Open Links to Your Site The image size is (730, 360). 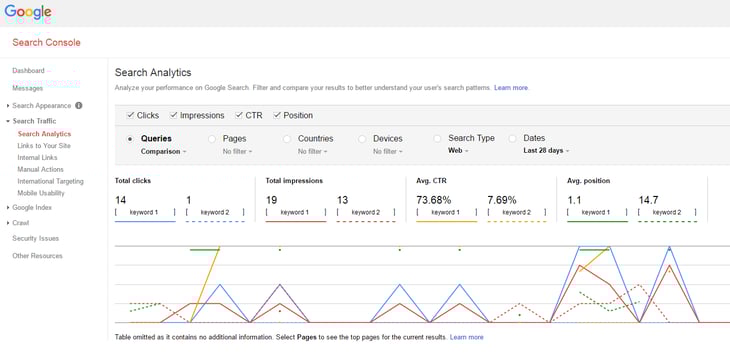[x=44, y=146]
